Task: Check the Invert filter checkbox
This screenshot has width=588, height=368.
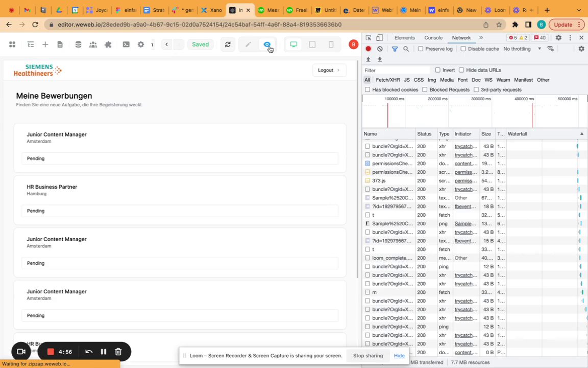Action: [437, 70]
